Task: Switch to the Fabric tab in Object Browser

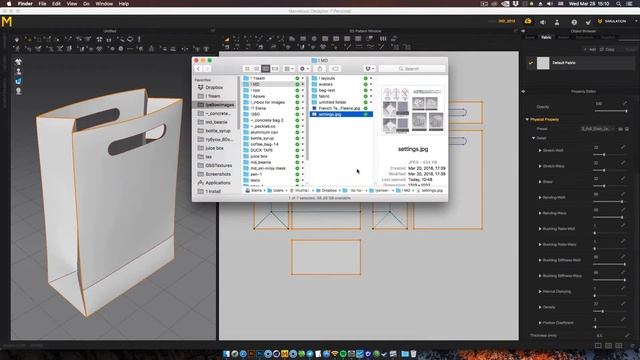Action: coord(546,37)
